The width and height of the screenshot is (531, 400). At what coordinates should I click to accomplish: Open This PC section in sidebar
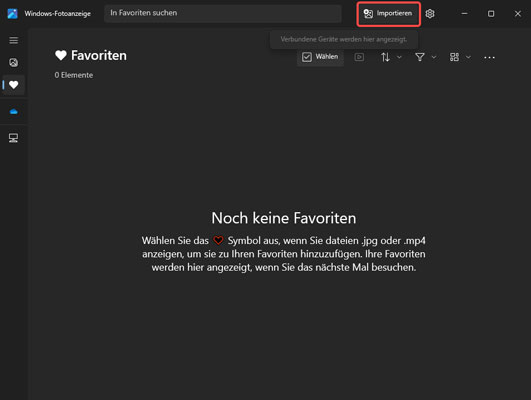click(x=14, y=138)
